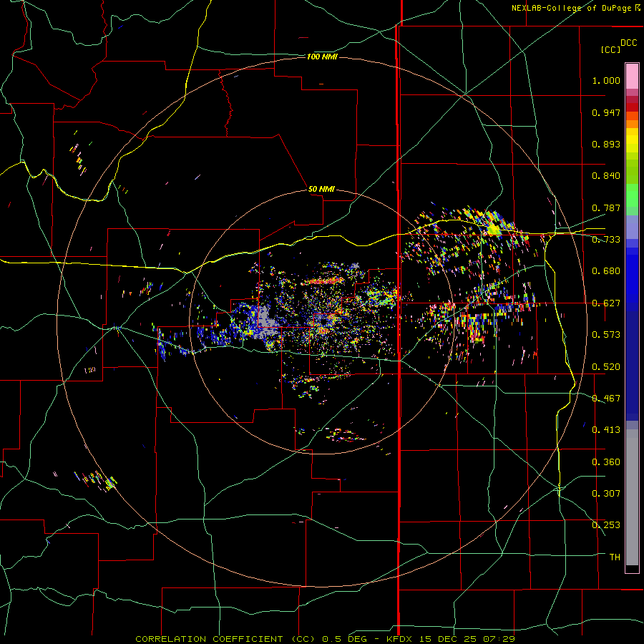Click the 1.000 legend value

(x=606, y=80)
